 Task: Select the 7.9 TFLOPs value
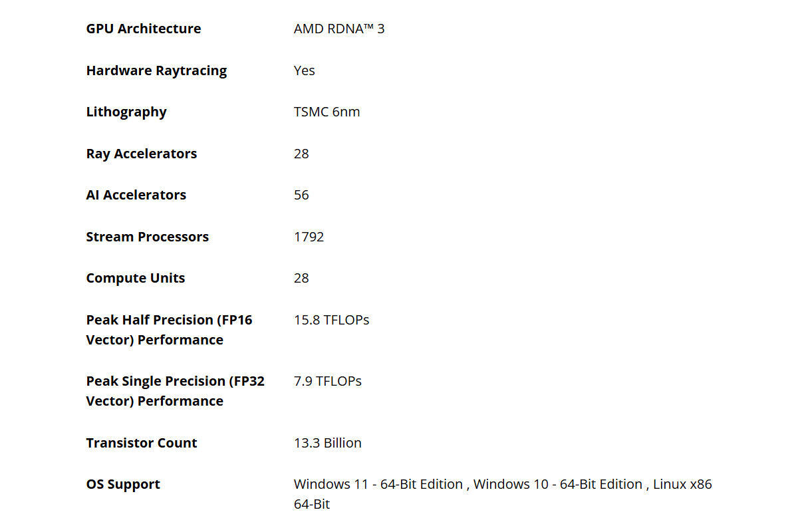coord(328,381)
